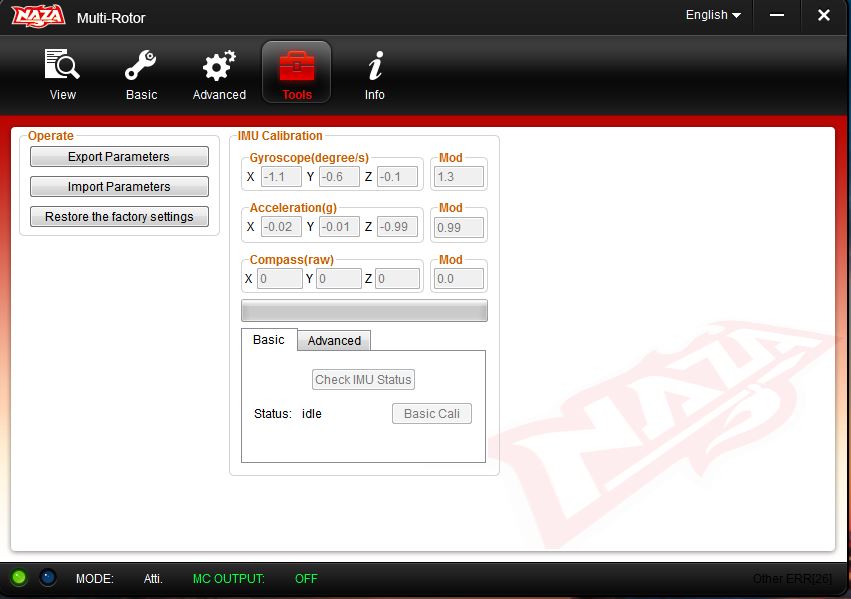851x599 pixels.
Task: Click Export Parameters button
Action: [x=119, y=157]
